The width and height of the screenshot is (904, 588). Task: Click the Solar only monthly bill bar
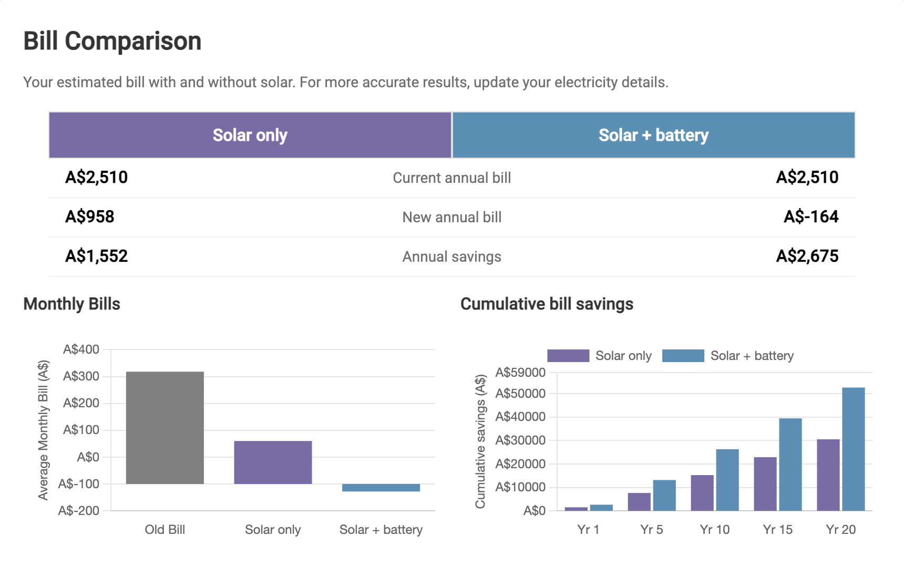tap(273, 462)
